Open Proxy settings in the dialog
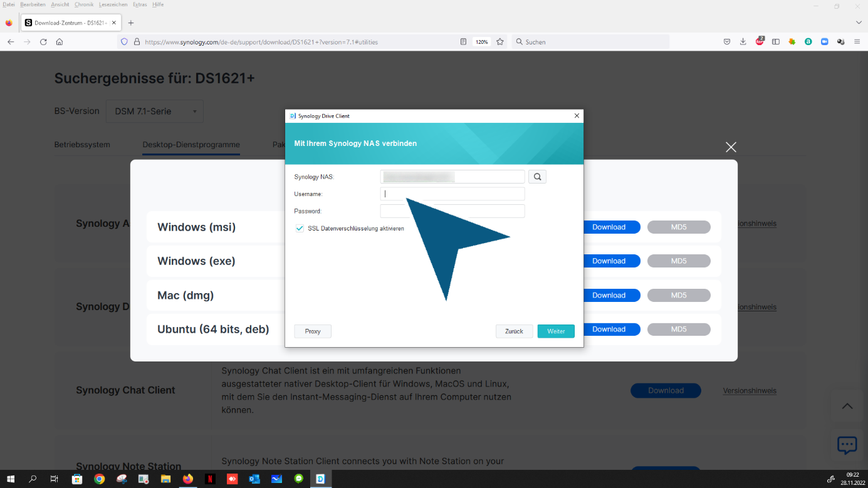The image size is (868, 488). pos(313,331)
